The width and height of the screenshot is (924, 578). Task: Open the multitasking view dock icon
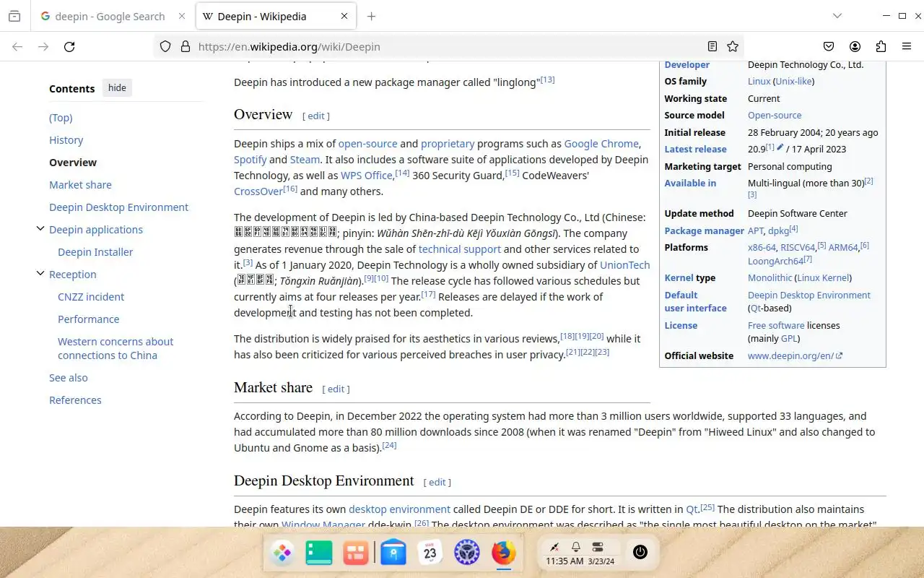tap(318, 553)
